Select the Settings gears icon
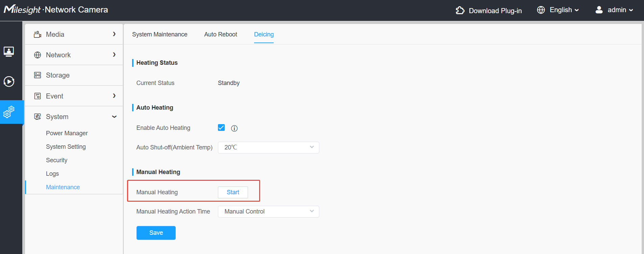This screenshot has height=254, width=644. pos(9,112)
